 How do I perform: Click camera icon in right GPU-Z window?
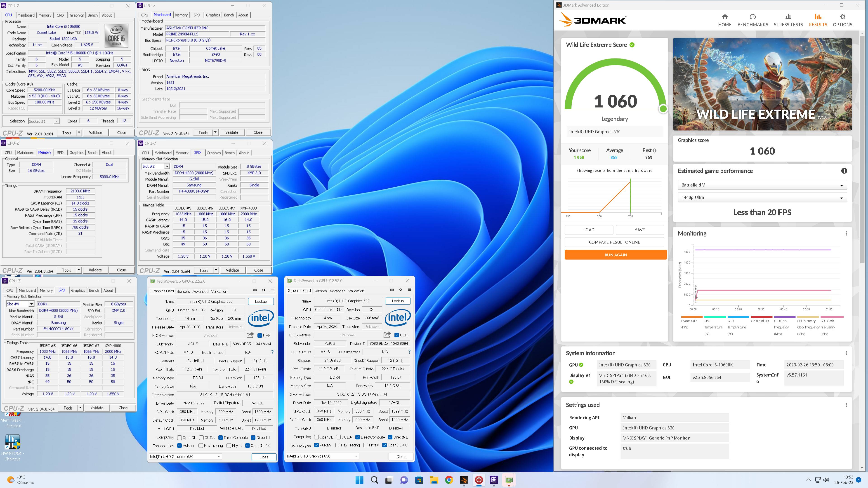392,290
